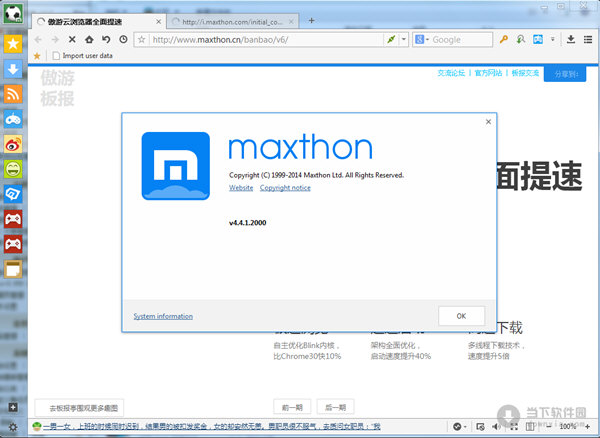Click OK in the about dialog

click(x=461, y=316)
